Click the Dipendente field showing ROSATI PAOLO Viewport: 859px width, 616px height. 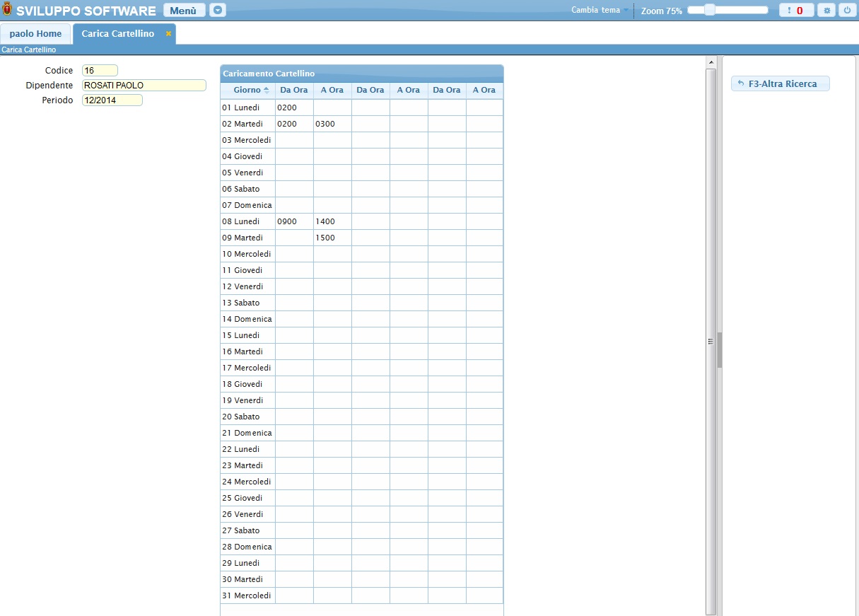[144, 86]
